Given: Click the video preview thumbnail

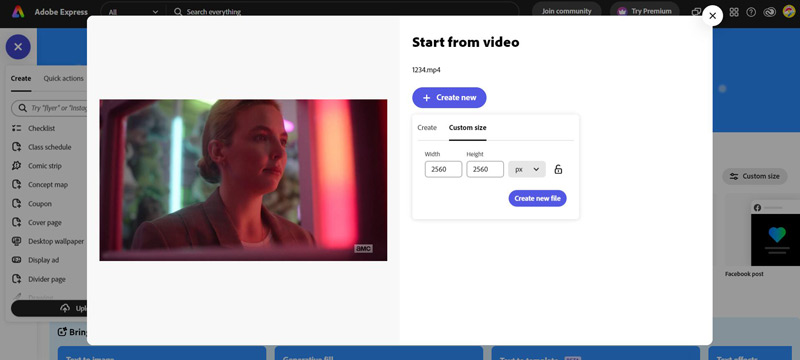Looking at the screenshot, I should [x=243, y=180].
